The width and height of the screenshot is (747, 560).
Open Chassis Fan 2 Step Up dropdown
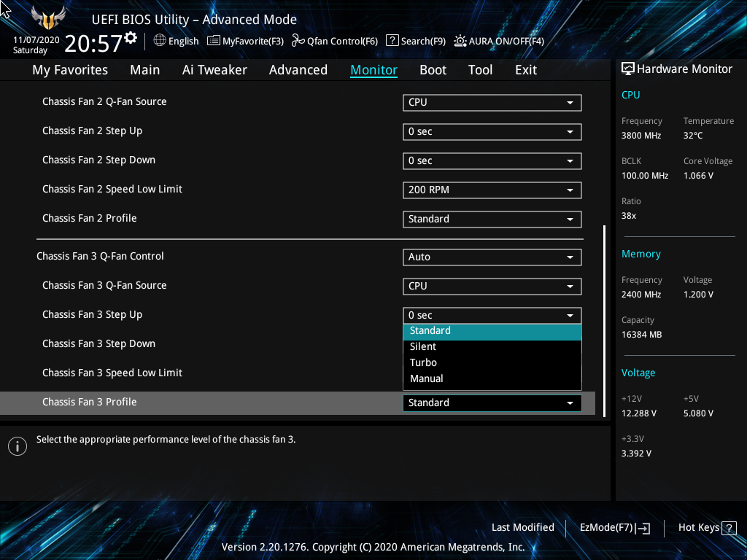pyautogui.click(x=492, y=132)
